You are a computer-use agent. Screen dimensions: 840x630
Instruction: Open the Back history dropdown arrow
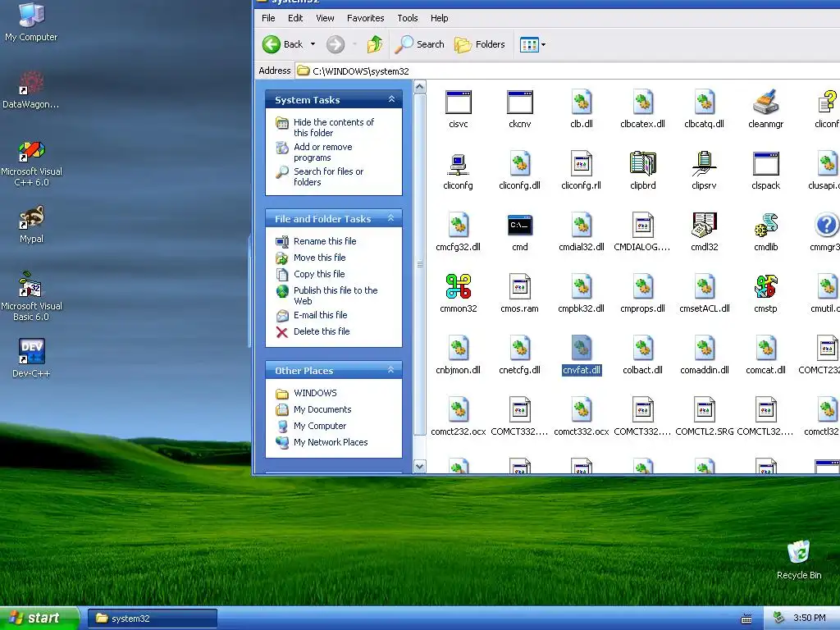313,44
